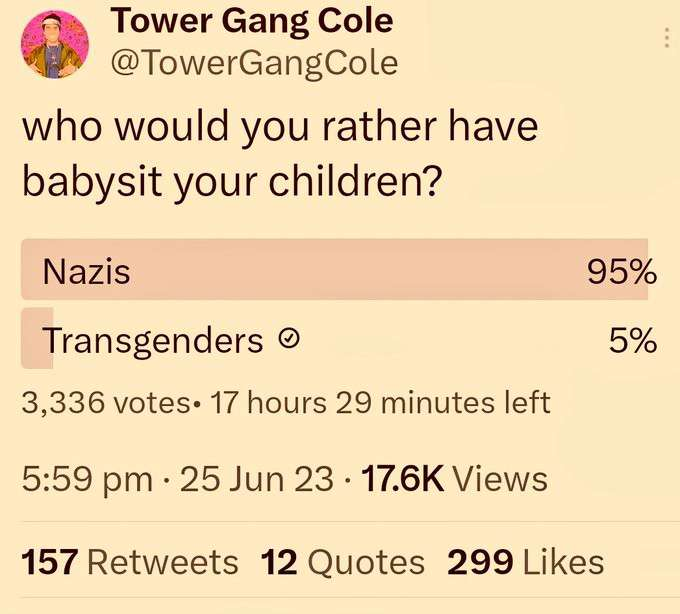The height and width of the screenshot is (614, 680).
Task: Open the 157 Retweets list
Action: click(x=130, y=561)
